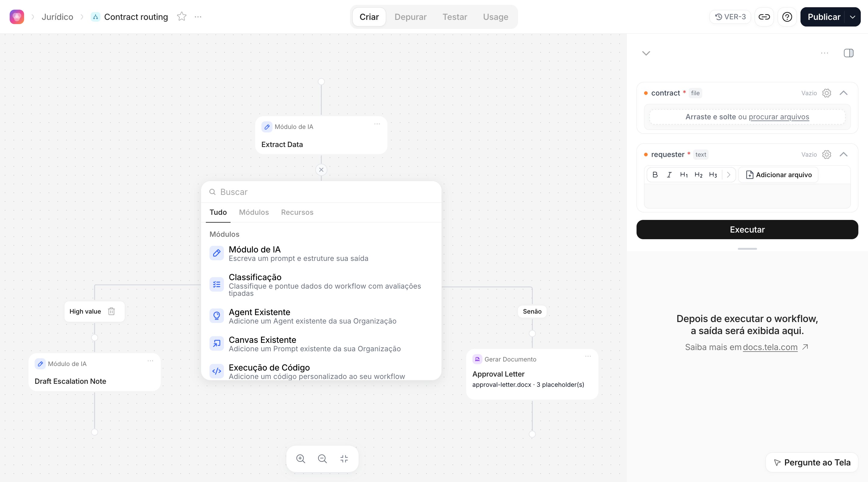This screenshot has width=868, height=482.
Task: Open the Draft Escalation Note node menu
Action: [150, 361]
